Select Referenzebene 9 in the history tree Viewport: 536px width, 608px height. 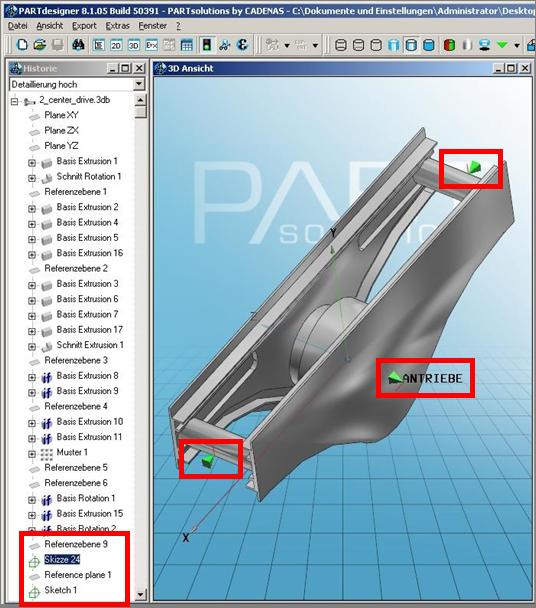(x=76, y=544)
